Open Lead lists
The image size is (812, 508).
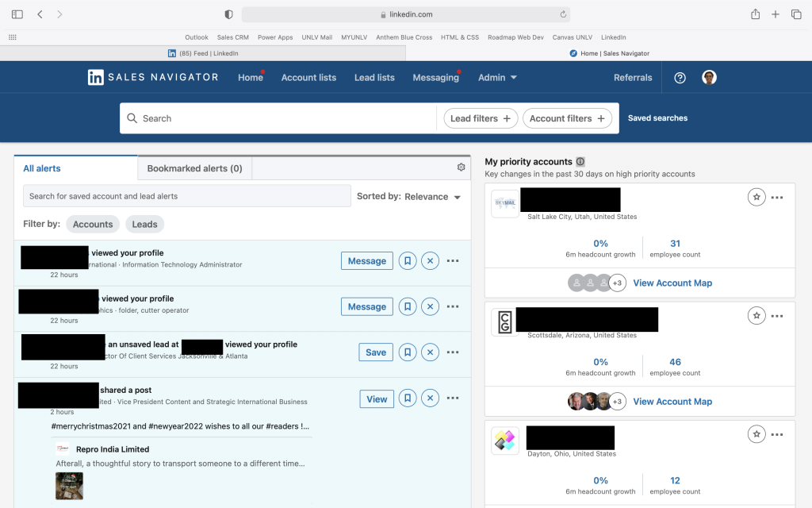click(374, 77)
